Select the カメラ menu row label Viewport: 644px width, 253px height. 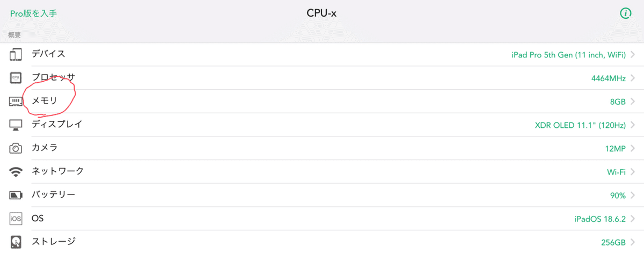[x=45, y=148]
